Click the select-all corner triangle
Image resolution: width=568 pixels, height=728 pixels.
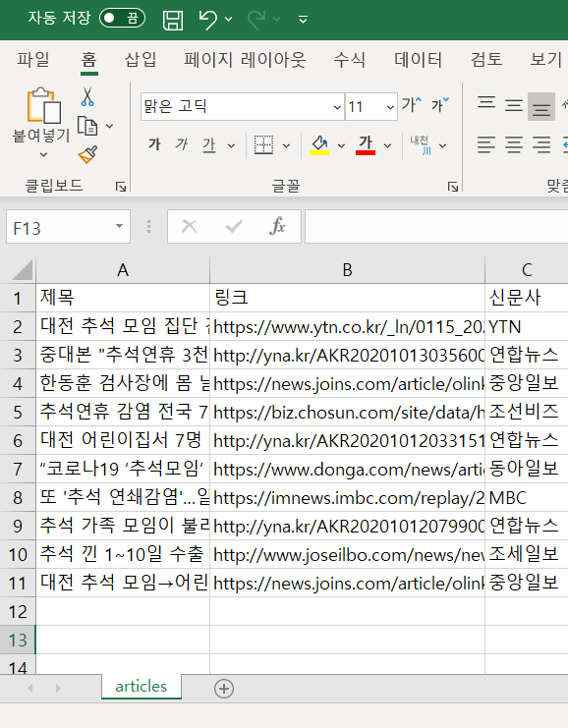coord(22,270)
